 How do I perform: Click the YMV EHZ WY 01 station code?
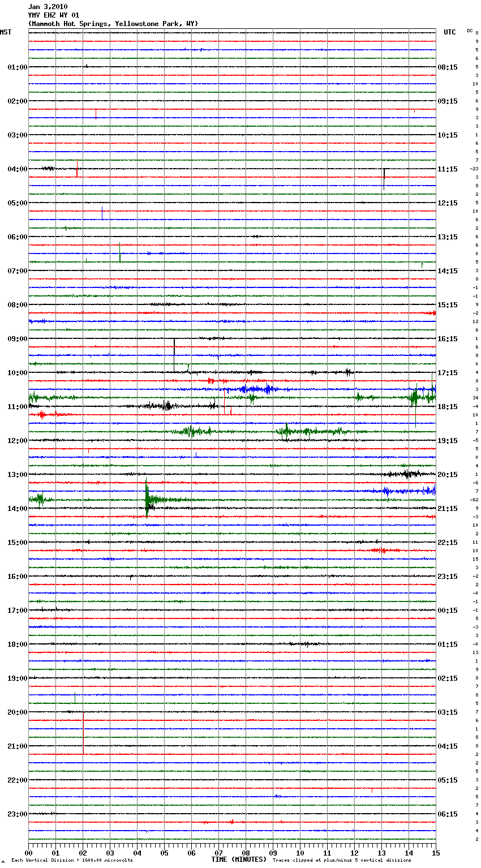click(54, 15)
